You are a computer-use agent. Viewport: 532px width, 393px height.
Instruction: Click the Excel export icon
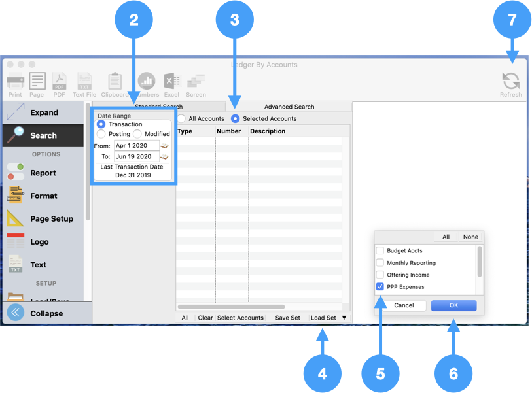pos(171,82)
